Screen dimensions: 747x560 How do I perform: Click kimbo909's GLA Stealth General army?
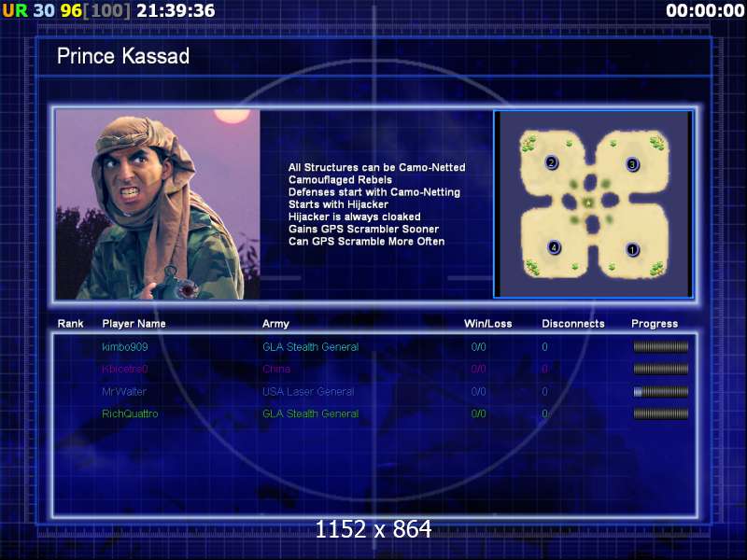tap(311, 347)
